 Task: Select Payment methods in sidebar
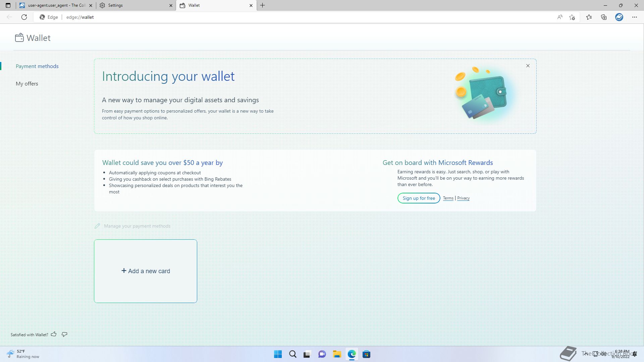pos(37,66)
